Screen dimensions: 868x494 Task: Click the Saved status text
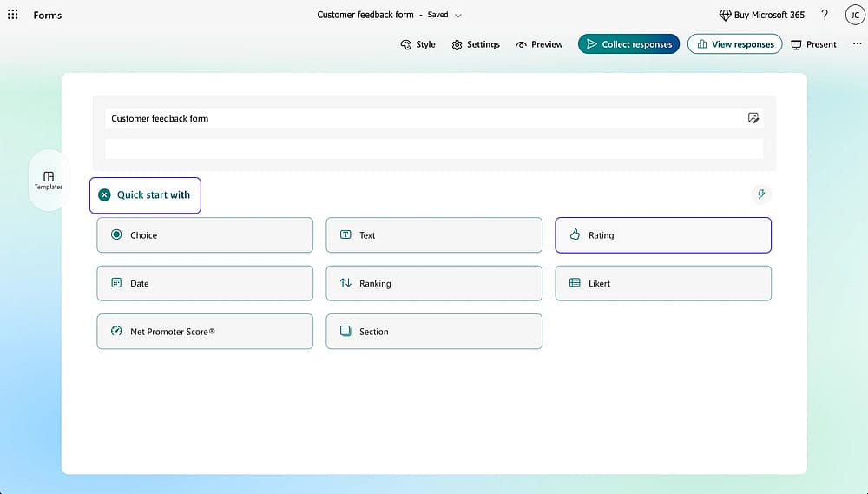coord(437,15)
